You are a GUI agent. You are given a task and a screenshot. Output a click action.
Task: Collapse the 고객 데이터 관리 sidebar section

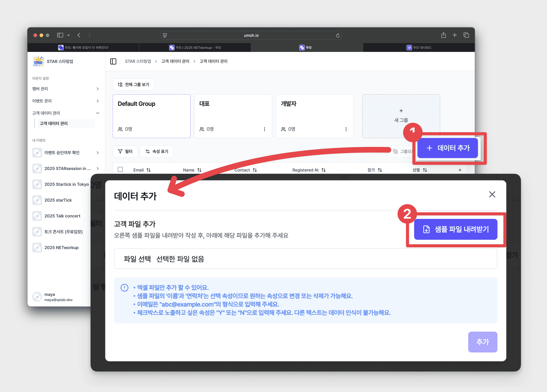coord(97,113)
